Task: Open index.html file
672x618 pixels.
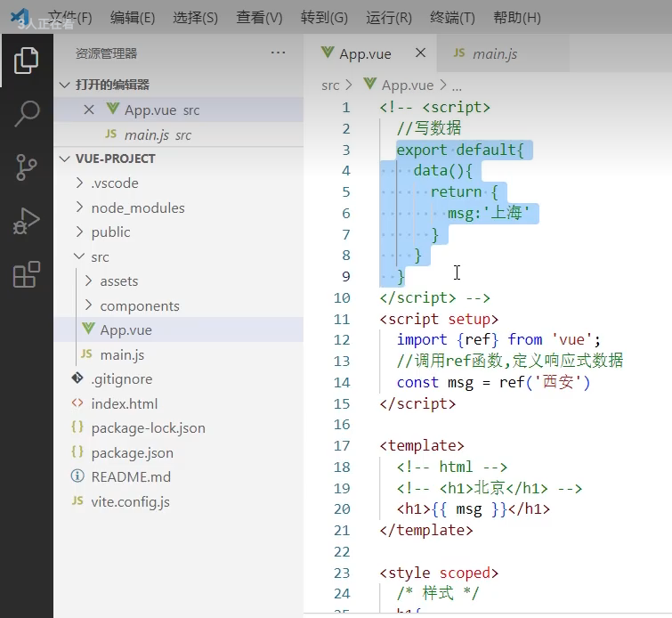Action: [x=179, y=403]
